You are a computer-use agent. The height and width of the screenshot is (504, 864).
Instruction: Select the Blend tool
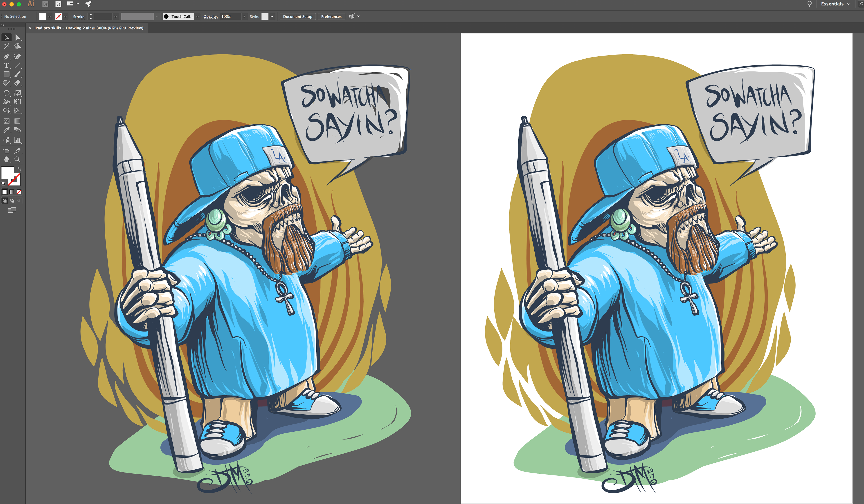coord(18,130)
